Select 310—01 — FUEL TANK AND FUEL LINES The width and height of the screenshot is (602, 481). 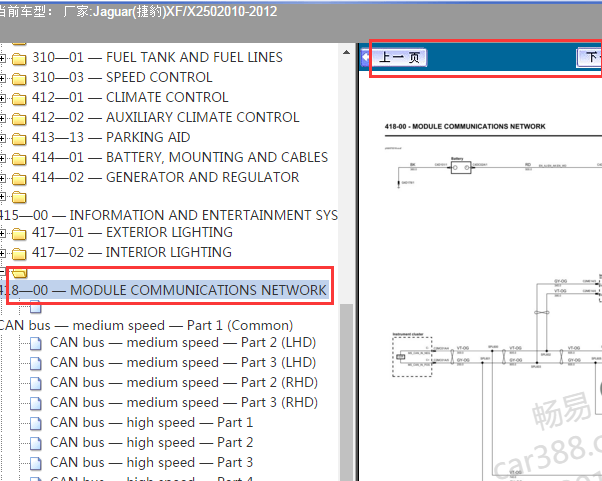click(x=157, y=58)
